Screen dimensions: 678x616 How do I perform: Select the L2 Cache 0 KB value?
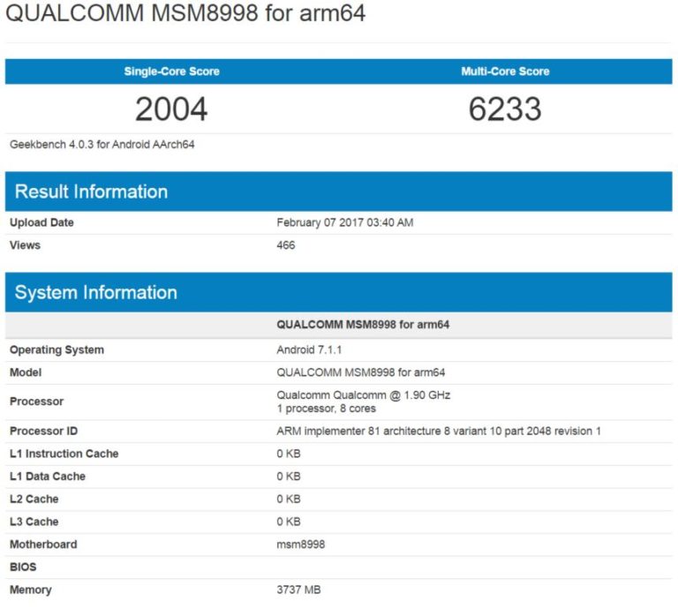289,499
